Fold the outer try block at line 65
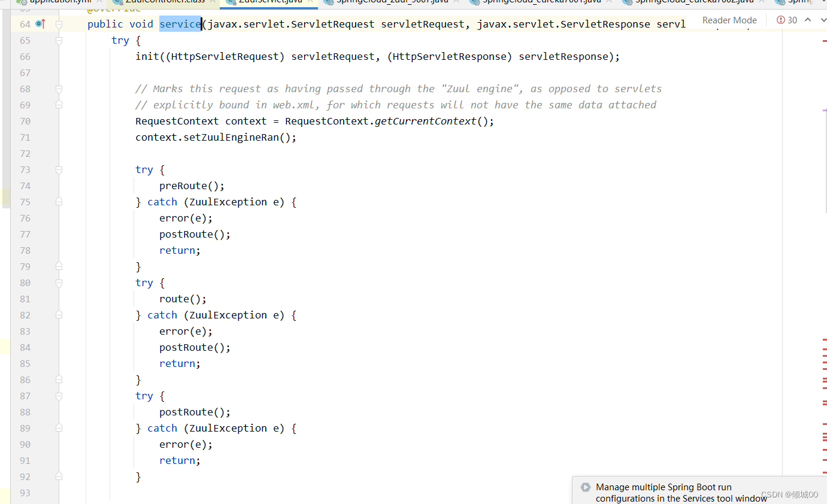 pos(59,40)
